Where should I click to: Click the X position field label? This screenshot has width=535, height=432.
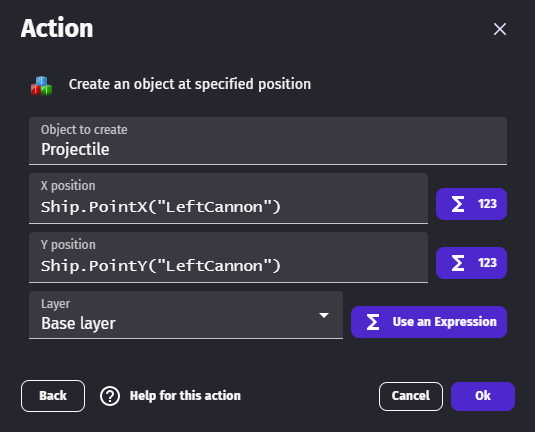point(68,186)
